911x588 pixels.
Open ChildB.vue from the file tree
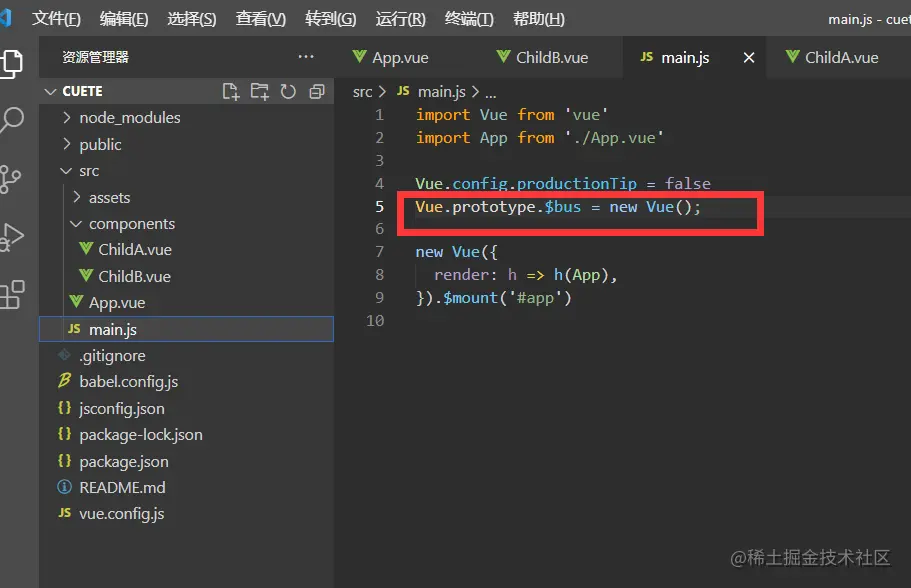134,276
